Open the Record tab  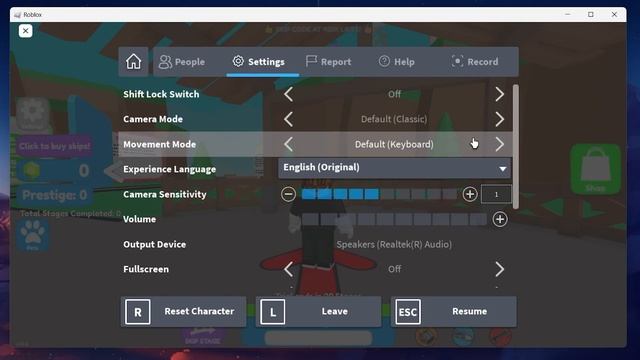click(x=475, y=62)
